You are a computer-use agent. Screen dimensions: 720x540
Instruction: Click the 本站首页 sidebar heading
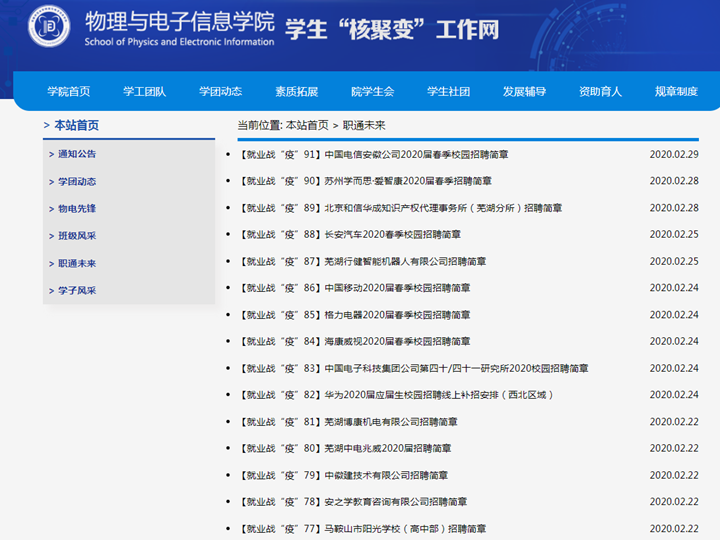76,125
